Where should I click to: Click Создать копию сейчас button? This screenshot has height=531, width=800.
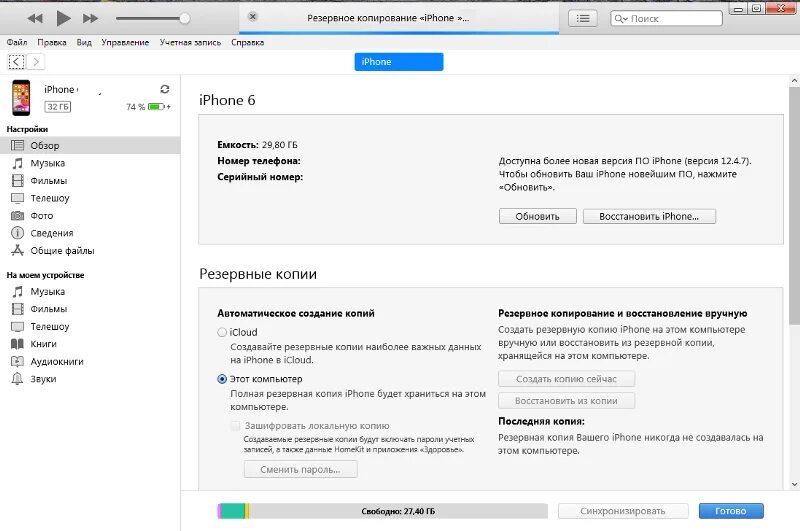[566, 379]
